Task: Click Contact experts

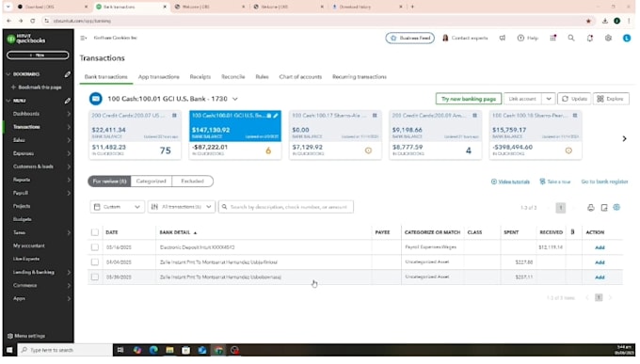Action: click(x=465, y=38)
